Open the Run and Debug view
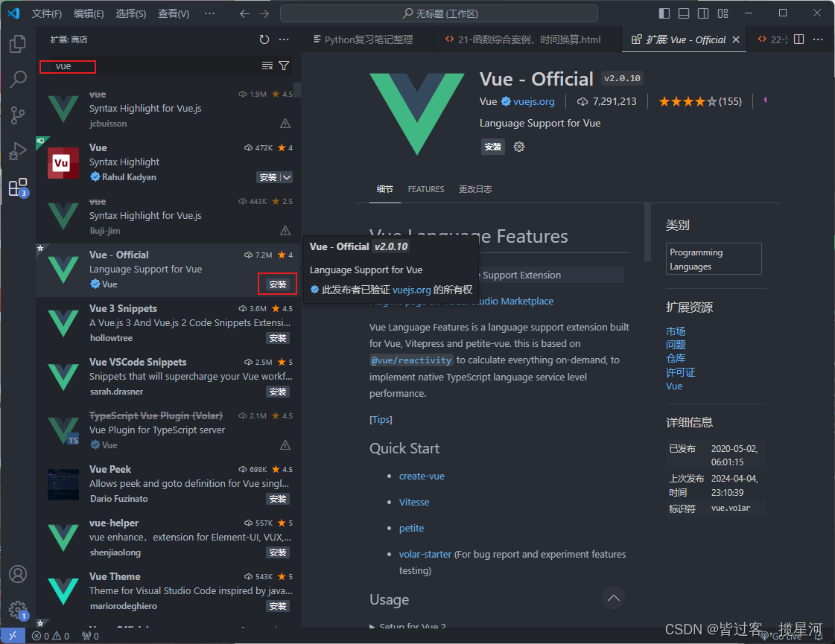 [x=18, y=150]
